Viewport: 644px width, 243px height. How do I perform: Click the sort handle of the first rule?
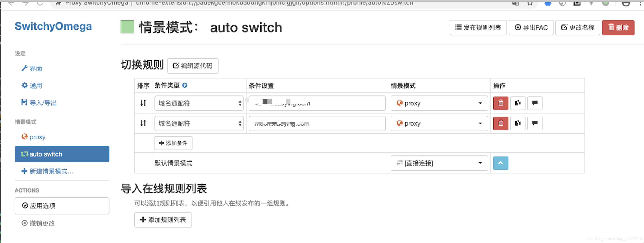coord(143,103)
